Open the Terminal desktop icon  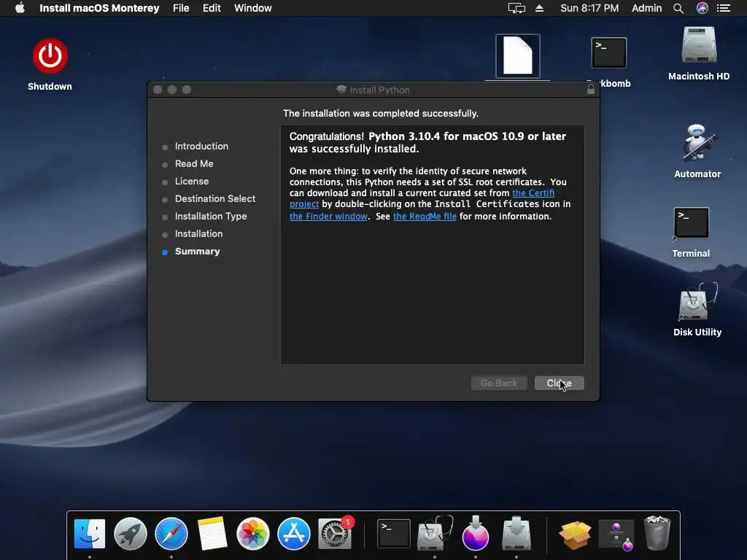[692, 223]
